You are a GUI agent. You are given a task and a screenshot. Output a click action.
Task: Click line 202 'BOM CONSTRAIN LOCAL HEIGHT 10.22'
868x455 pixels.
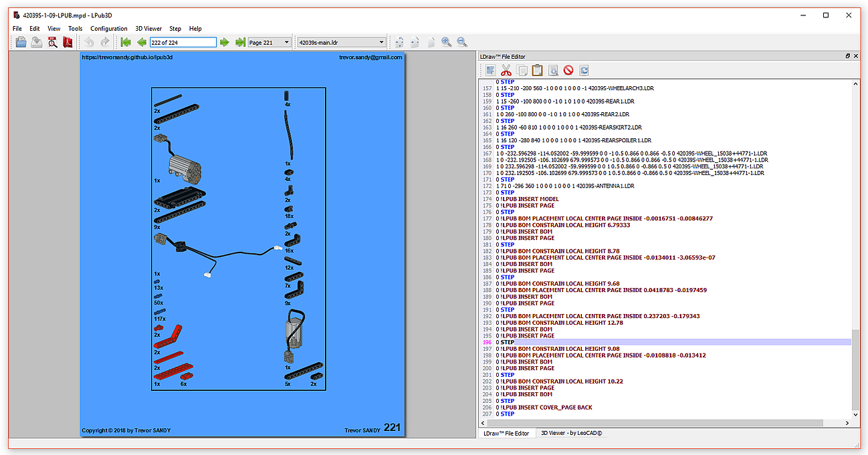559,382
